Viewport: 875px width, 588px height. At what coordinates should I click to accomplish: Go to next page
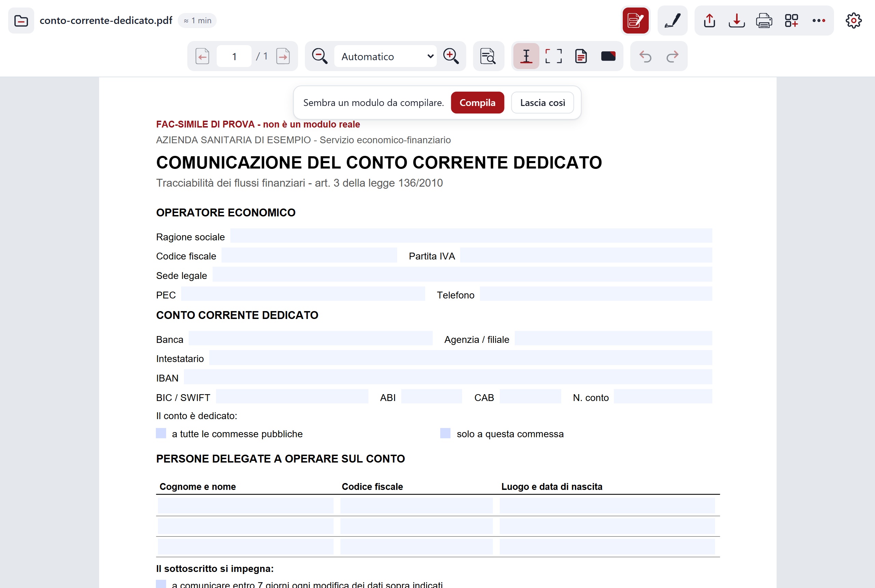pyautogui.click(x=283, y=56)
